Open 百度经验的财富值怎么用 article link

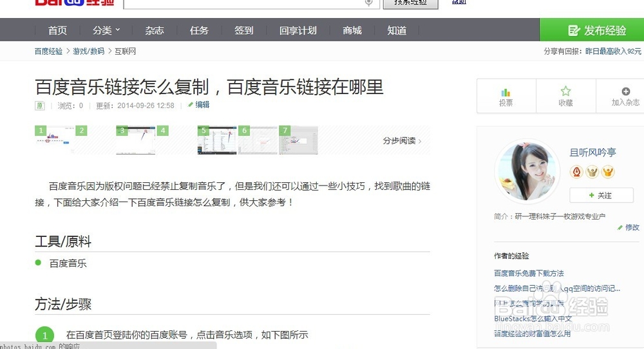tap(533, 334)
